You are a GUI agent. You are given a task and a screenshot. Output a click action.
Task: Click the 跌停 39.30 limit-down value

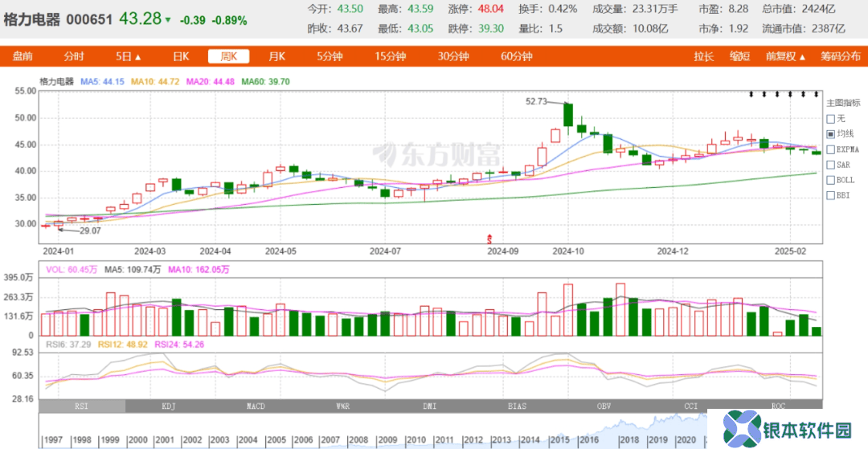(x=492, y=29)
